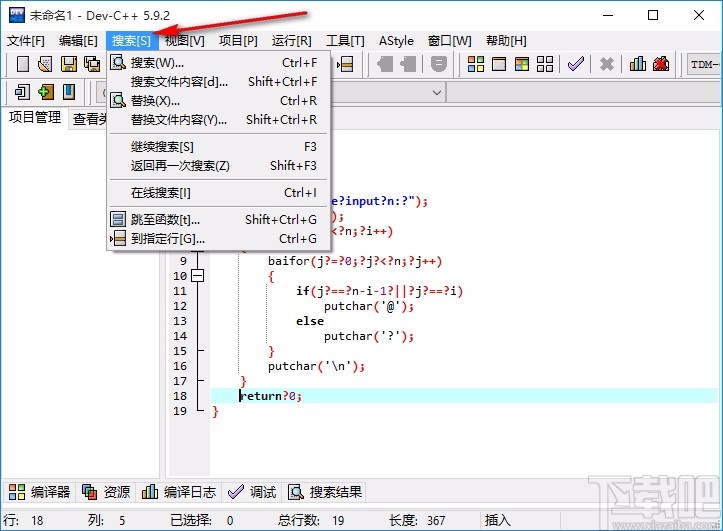Switch to the 项目管理 tab
This screenshot has width=723, height=531.
pos(35,118)
